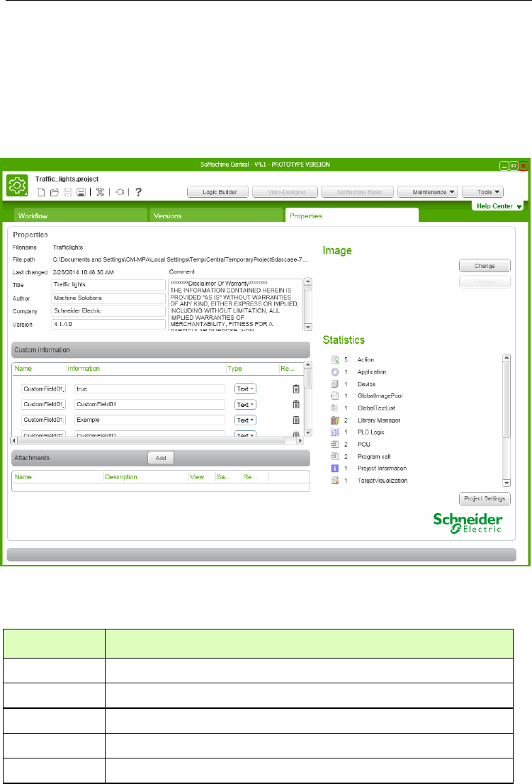532x784 pixels.
Task: Edit the Company field 'Schneider Electric'
Action: click(x=108, y=311)
